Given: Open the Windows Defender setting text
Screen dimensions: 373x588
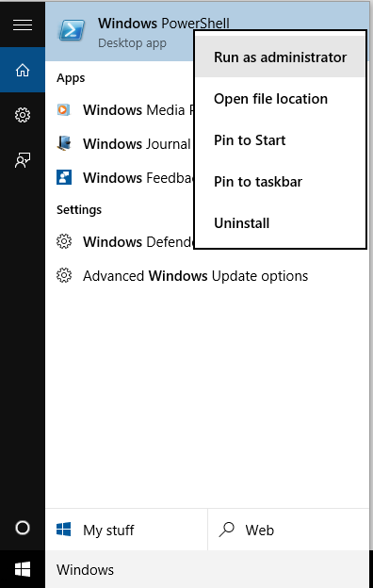Looking at the screenshot, I should [x=138, y=242].
